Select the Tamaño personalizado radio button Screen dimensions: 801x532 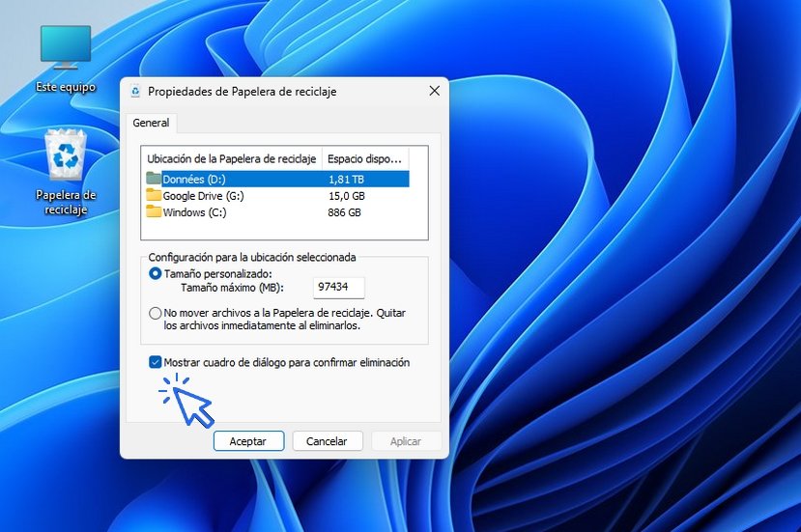tap(156, 274)
